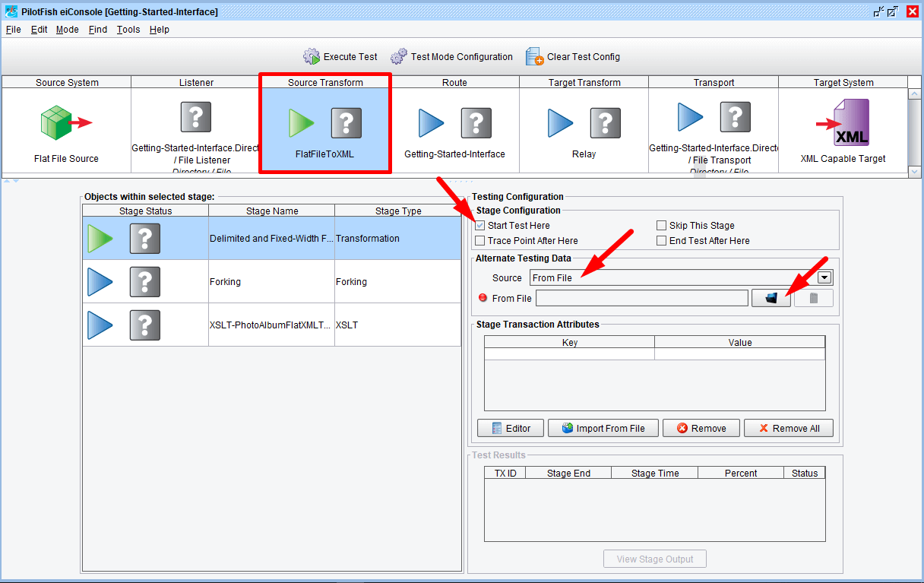This screenshot has width=924, height=583.
Task: Click the stage strip scroll down arrow
Action: (915, 172)
